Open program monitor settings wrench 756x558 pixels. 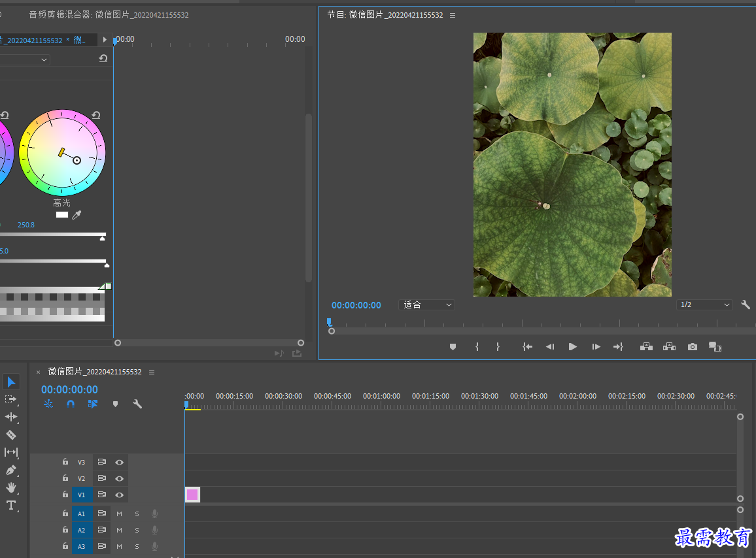[746, 304]
